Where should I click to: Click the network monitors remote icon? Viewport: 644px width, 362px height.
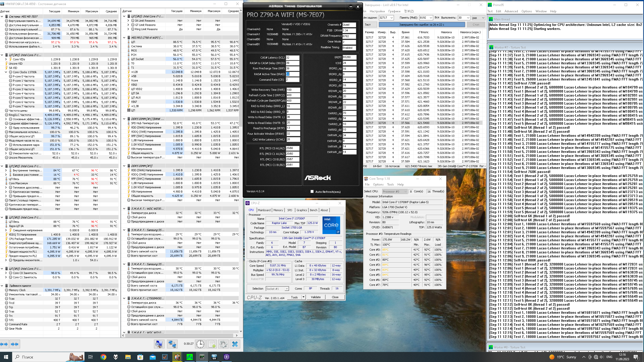coord(172,344)
